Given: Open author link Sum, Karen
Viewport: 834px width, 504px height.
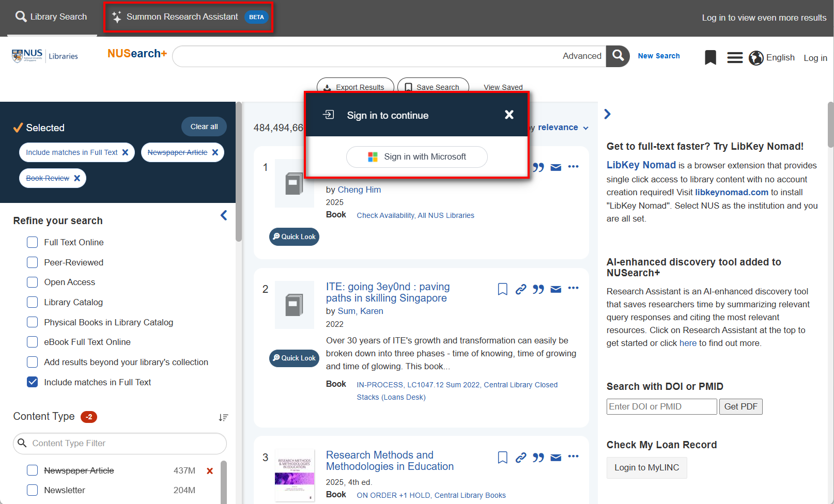Looking at the screenshot, I should (x=360, y=311).
